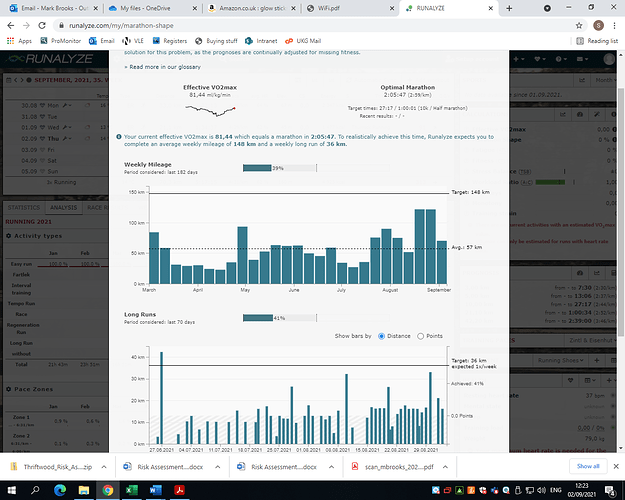Open the Windows Start menu
The width and height of the screenshot is (625, 500).
[x=11, y=490]
